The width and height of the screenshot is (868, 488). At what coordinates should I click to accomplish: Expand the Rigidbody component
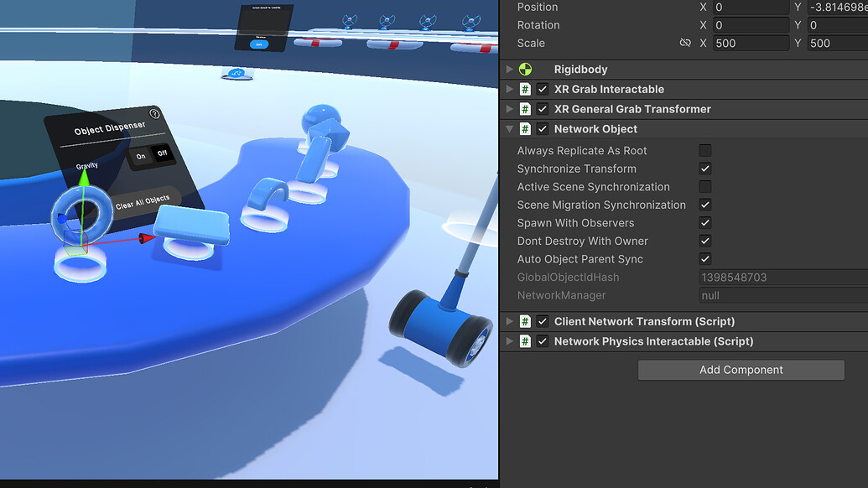tap(509, 69)
